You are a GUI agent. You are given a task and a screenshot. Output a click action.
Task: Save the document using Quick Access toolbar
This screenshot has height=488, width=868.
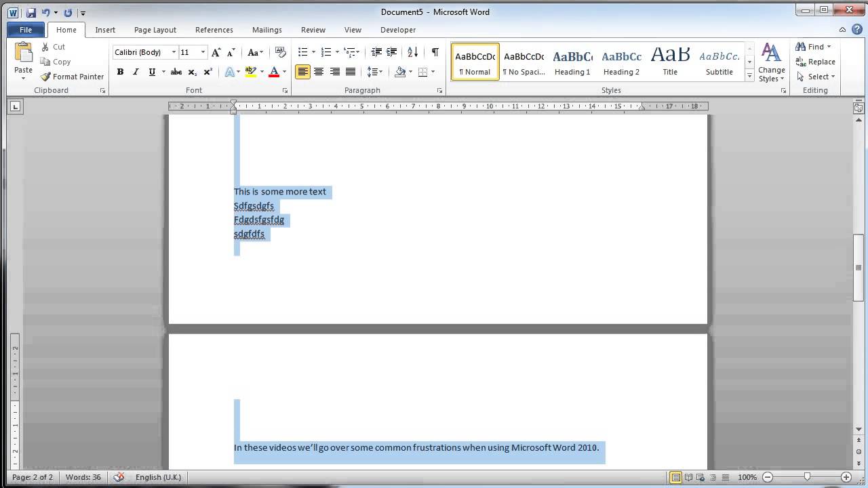[31, 12]
